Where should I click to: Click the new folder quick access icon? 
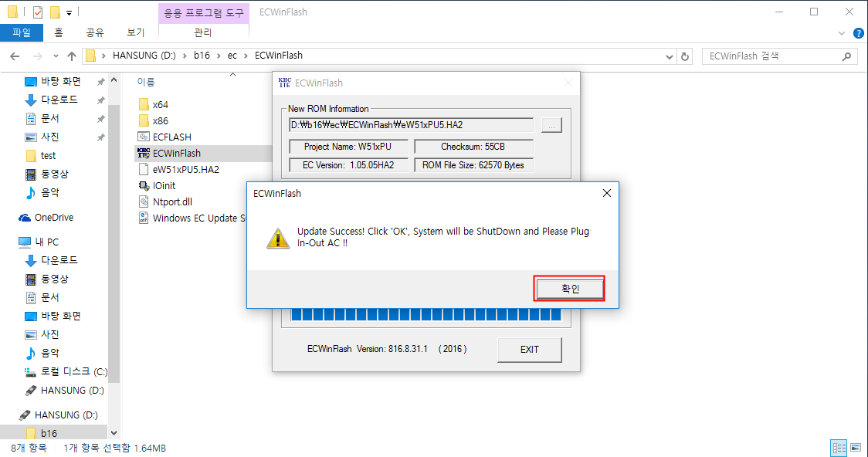click(55, 12)
